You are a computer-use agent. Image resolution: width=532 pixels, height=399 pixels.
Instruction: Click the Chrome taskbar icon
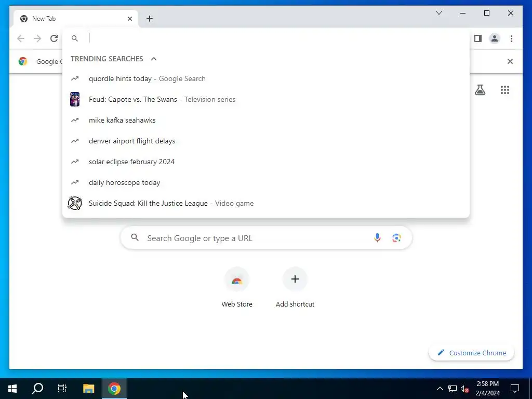(114, 389)
